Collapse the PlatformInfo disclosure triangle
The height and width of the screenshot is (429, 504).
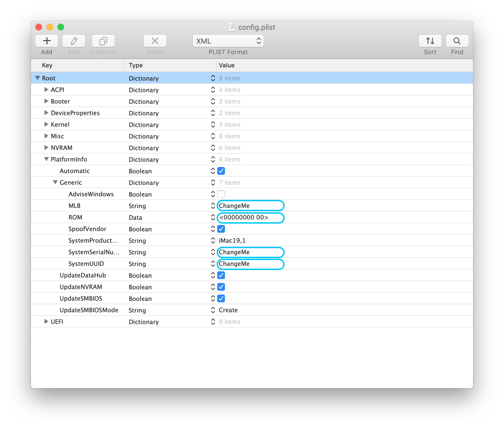click(46, 159)
